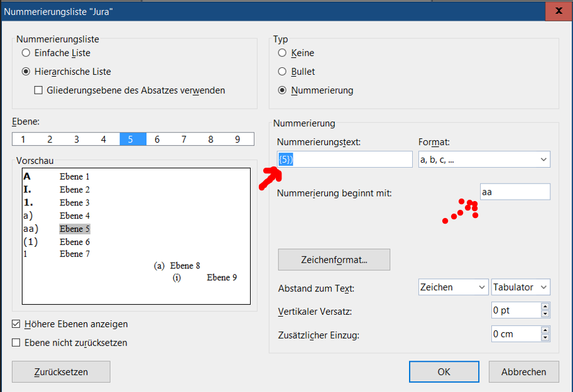Enable Ebene nicht zurücksetzen checkbox
Viewport: 573px width, 392px height.
pyautogui.click(x=16, y=343)
